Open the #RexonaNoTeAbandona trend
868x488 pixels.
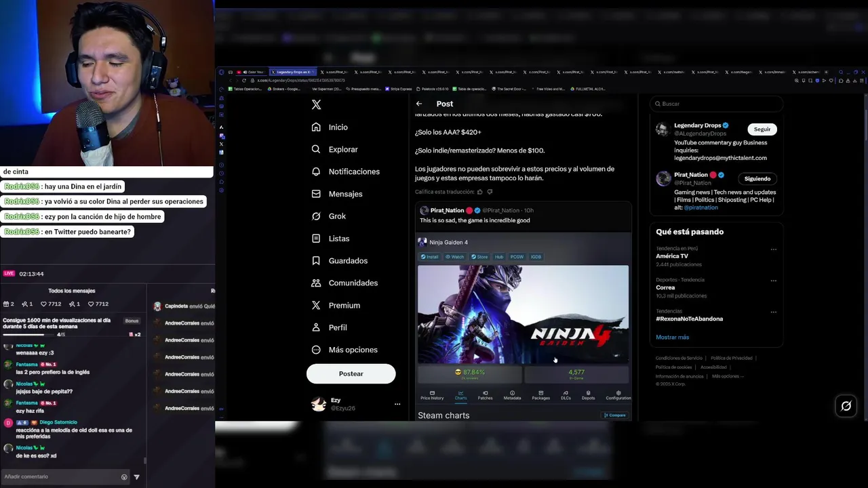(x=689, y=319)
